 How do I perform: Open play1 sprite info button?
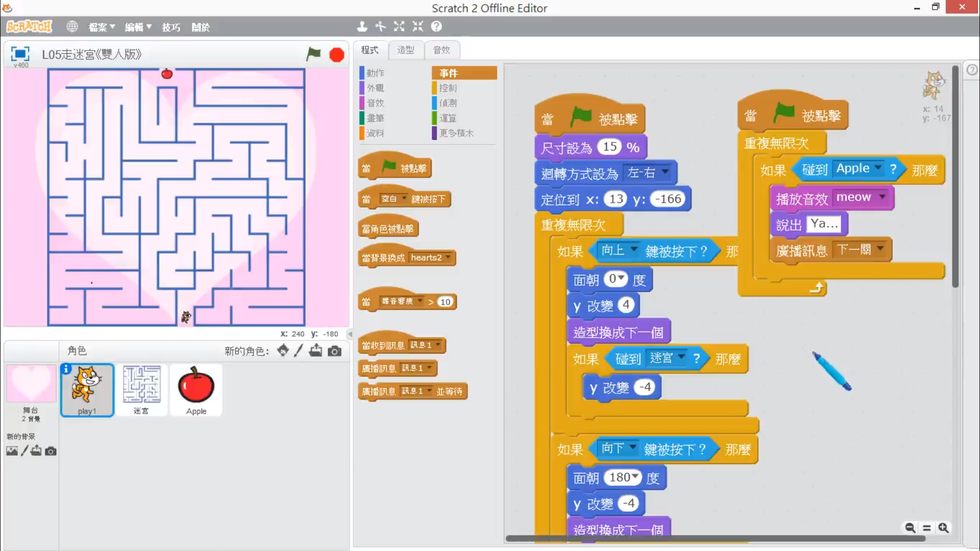pos(66,369)
